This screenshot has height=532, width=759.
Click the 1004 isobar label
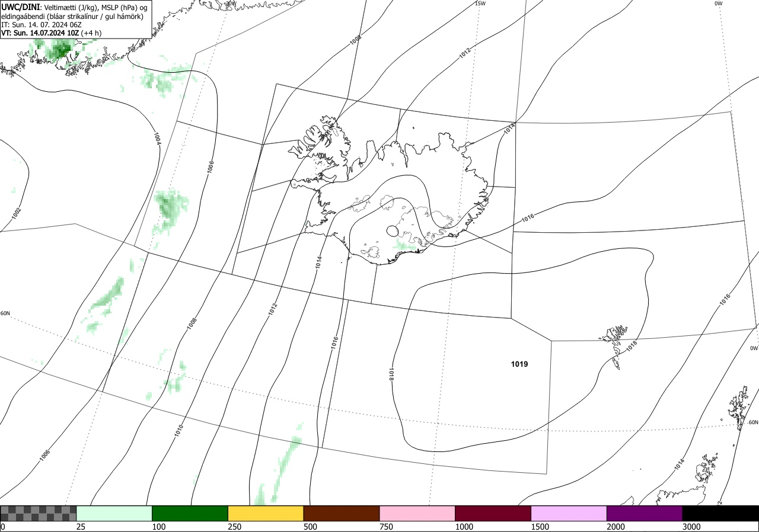click(x=157, y=139)
